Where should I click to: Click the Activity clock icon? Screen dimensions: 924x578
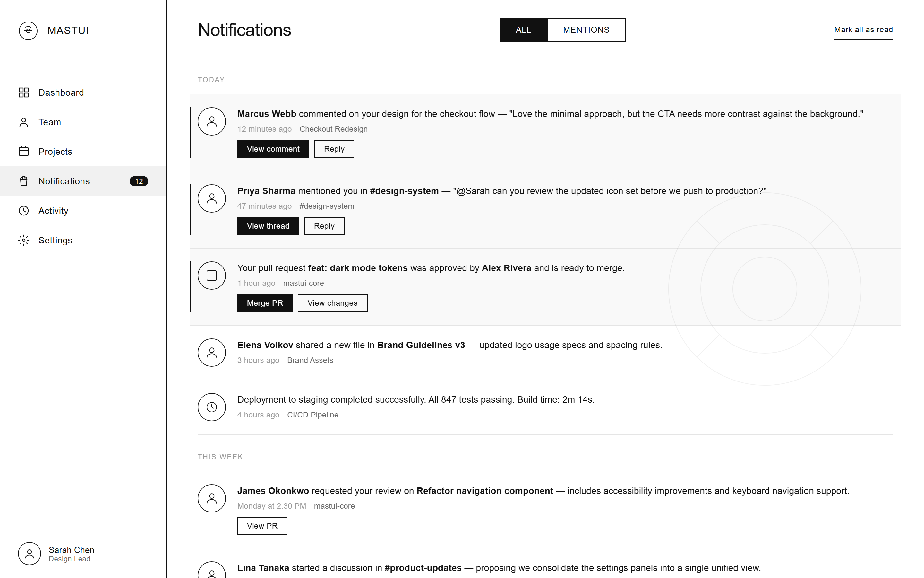pyautogui.click(x=24, y=211)
